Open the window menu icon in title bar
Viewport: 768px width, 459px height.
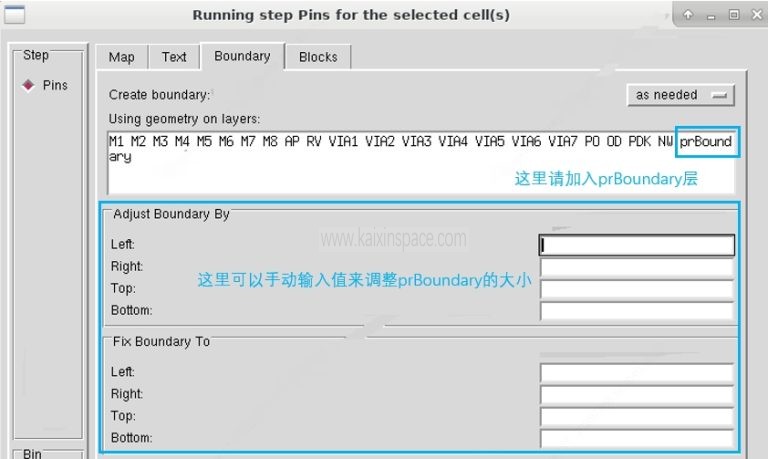(x=15, y=15)
